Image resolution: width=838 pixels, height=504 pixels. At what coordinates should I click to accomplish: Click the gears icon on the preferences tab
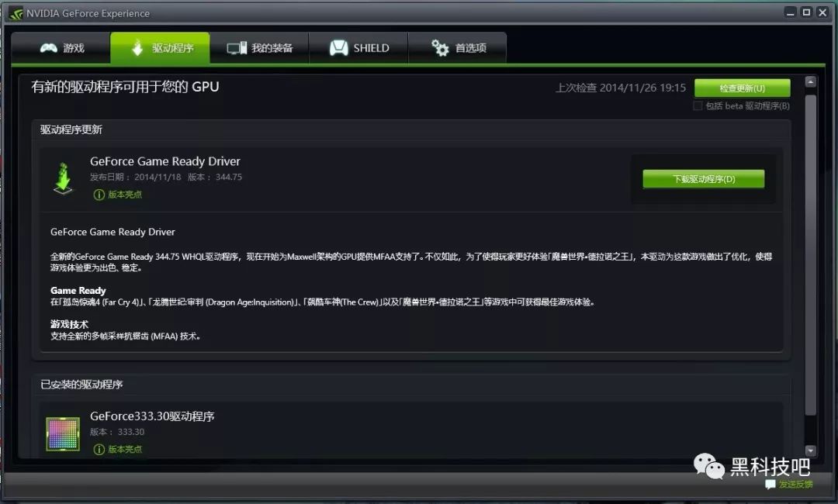(440, 48)
